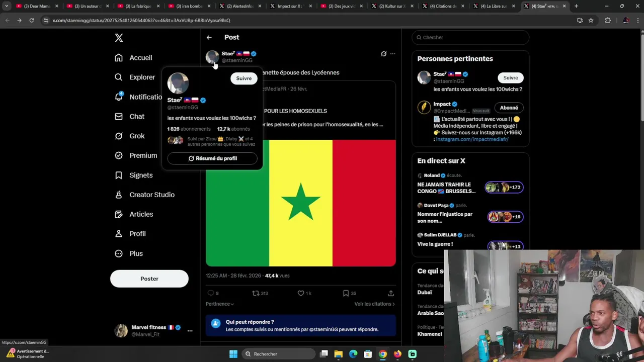
Task: Open the post's three-dot more menu
Action: click(x=392, y=54)
